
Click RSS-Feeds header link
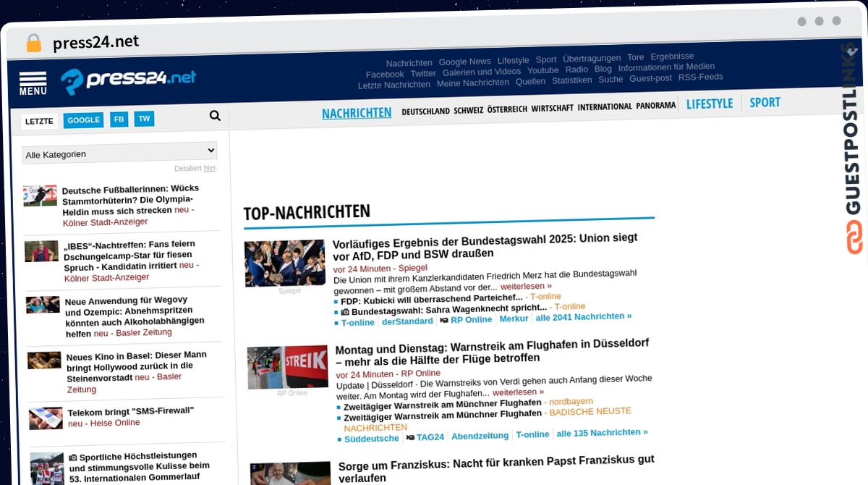700,77
